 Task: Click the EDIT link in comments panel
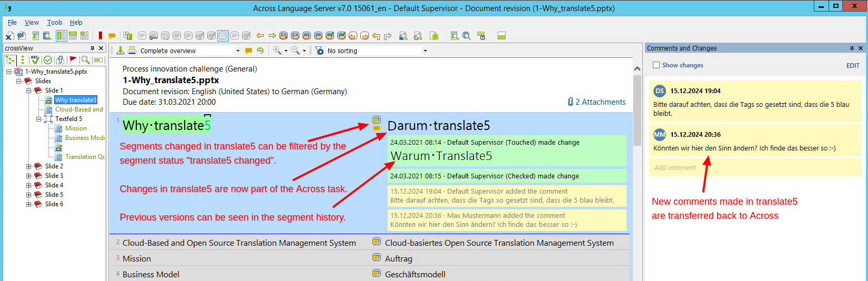point(853,66)
